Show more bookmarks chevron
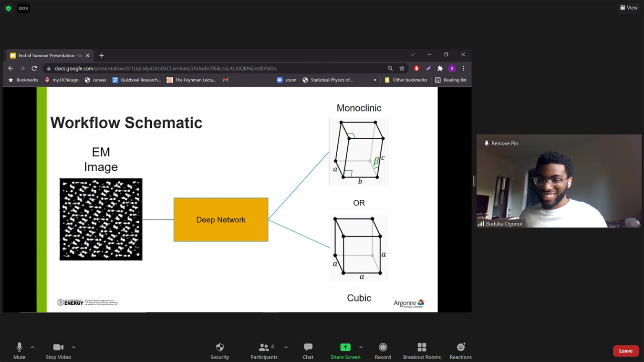The image size is (644, 362). click(375, 80)
